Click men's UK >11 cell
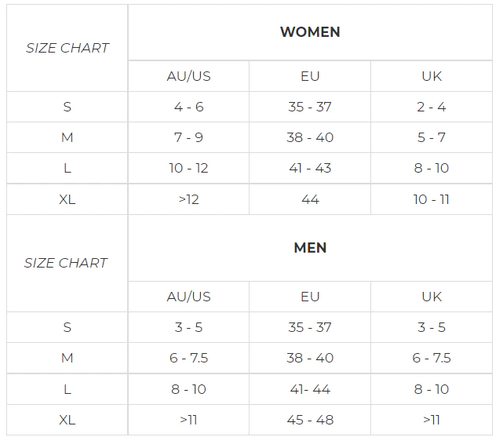This screenshot has height=448, width=503. pos(432,420)
